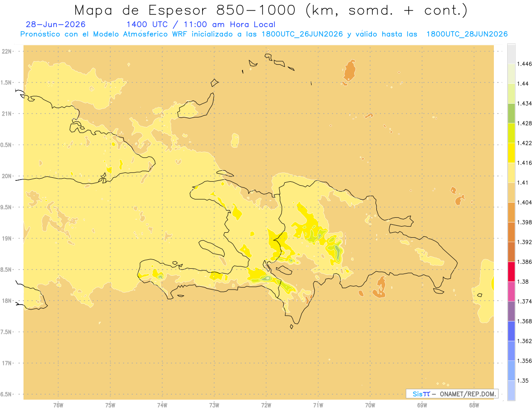Click the light yellow 1.41–1.416 legend swatch
The height and width of the screenshot is (411, 532).
[511, 172]
